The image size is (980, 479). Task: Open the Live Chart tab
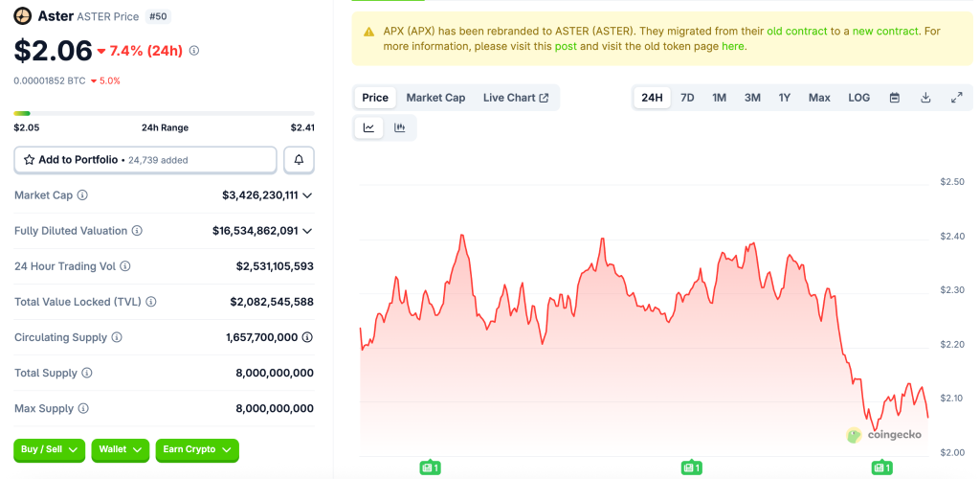click(x=516, y=98)
